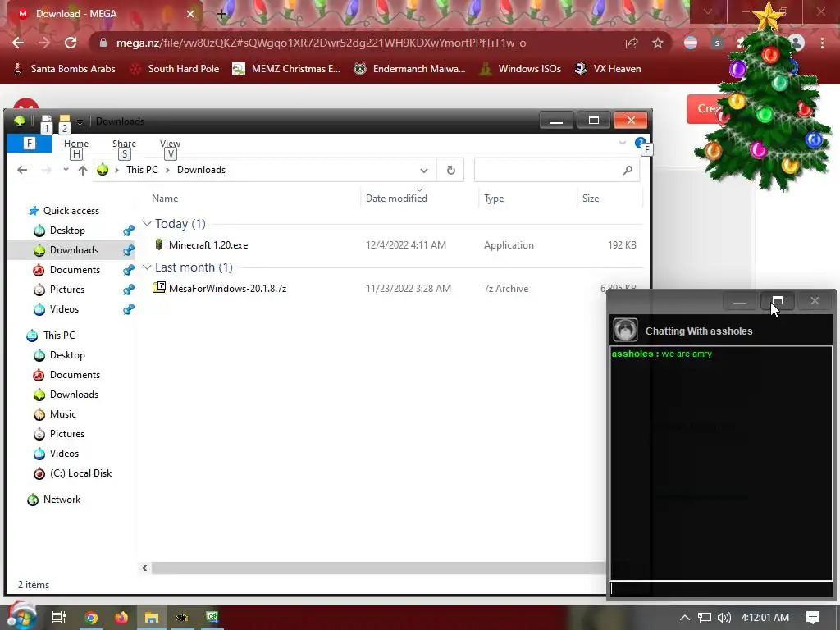Bookmark this page with the star icon

pyautogui.click(x=658, y=43)
